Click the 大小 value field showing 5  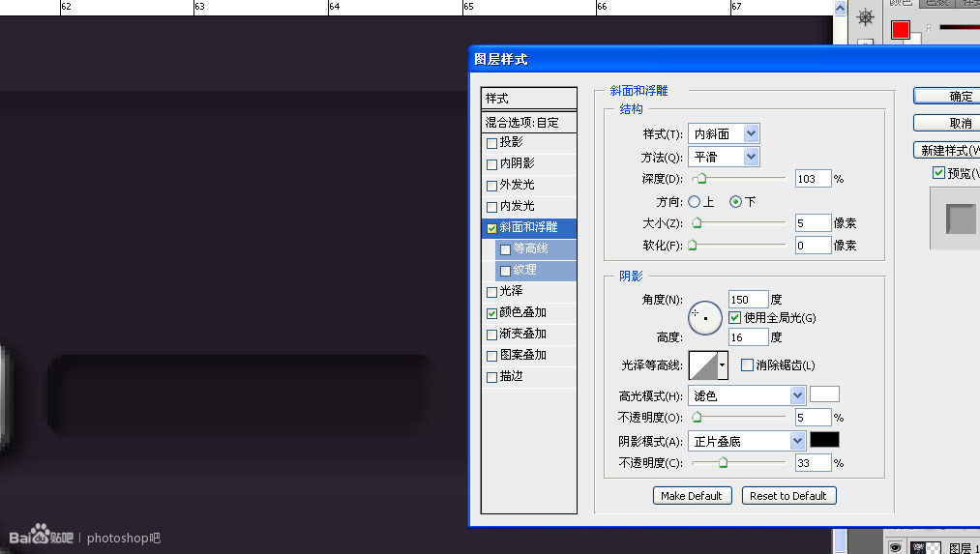814,223
